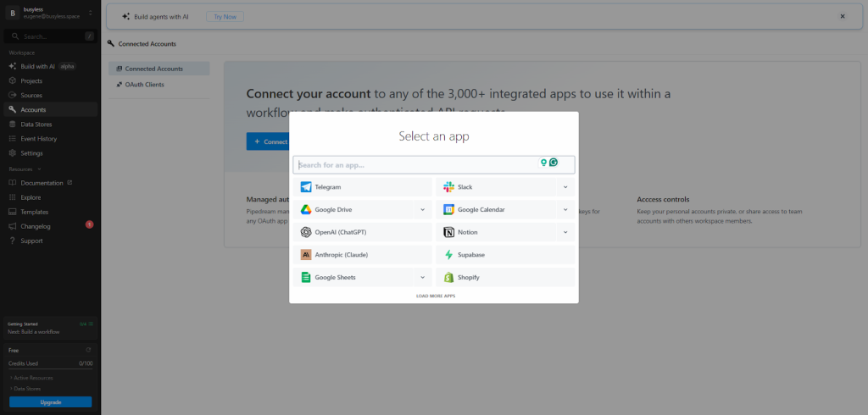
Task: Select the Shopify app icon
Action: 448,277
